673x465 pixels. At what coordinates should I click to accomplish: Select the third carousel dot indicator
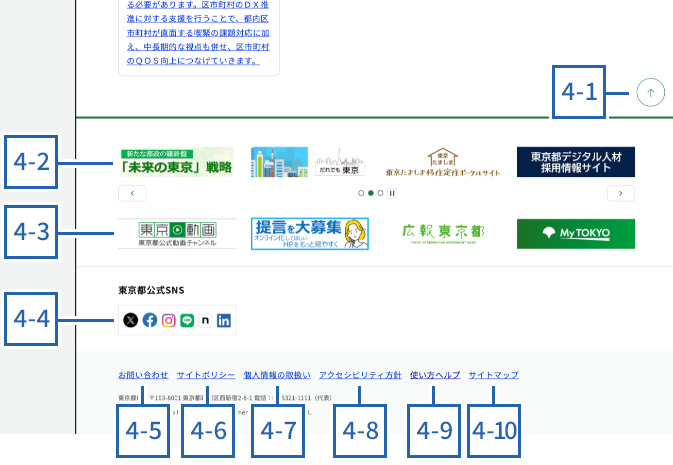coord(380,193)
